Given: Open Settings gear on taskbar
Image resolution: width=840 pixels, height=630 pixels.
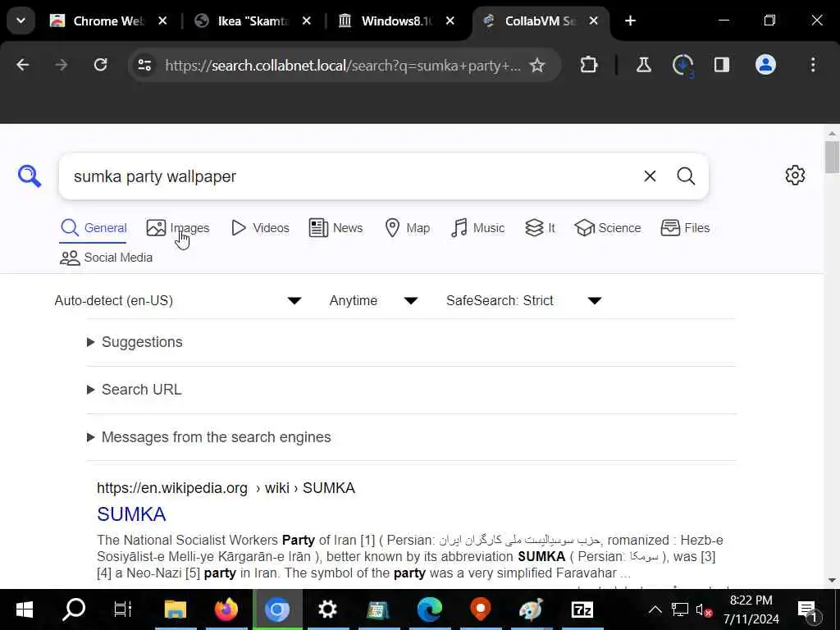Looking at the screenshot, I should [x=327, y=609].
